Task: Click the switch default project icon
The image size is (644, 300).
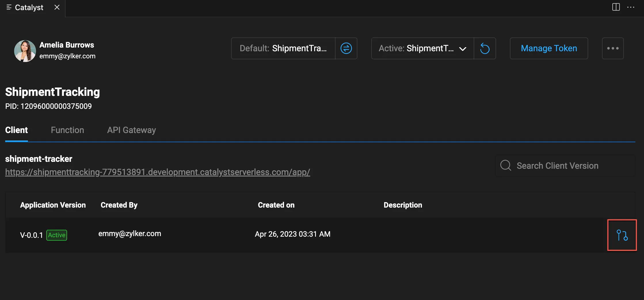Action: [346, 48]
